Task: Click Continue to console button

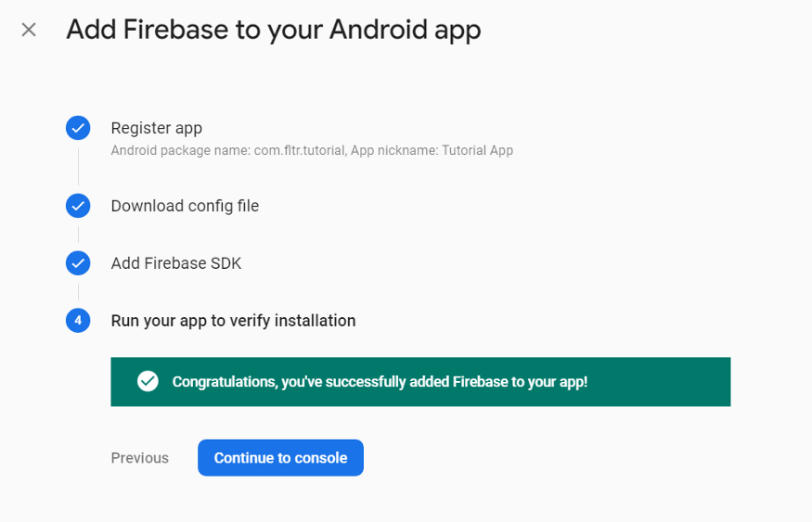Action: [280, 458]
